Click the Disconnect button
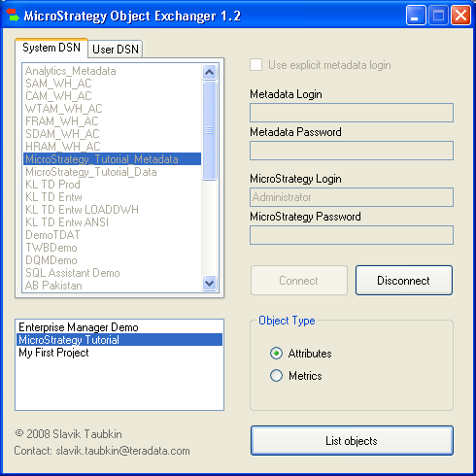 pyautogui.click(x=404, y=281)
